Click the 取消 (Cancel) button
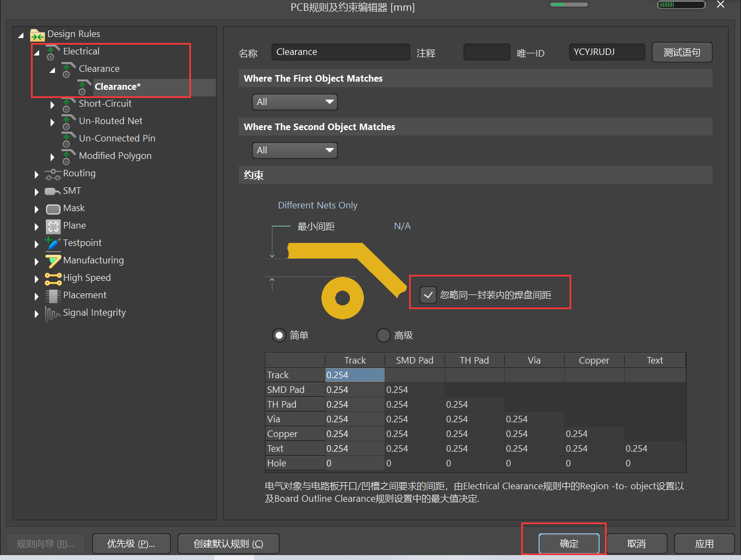Viewport: 741px width, 560px height. pos(637,544)
